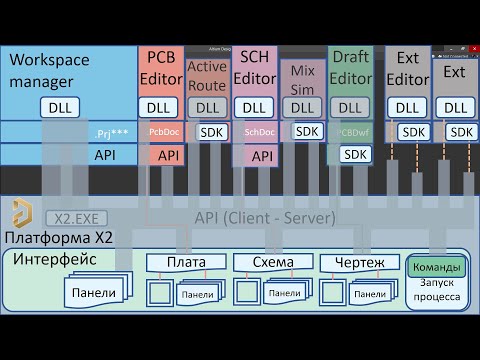Click the Платформа X2 label
The width and height of the screenshot is (480, 360).
click(x=59, y=238)
